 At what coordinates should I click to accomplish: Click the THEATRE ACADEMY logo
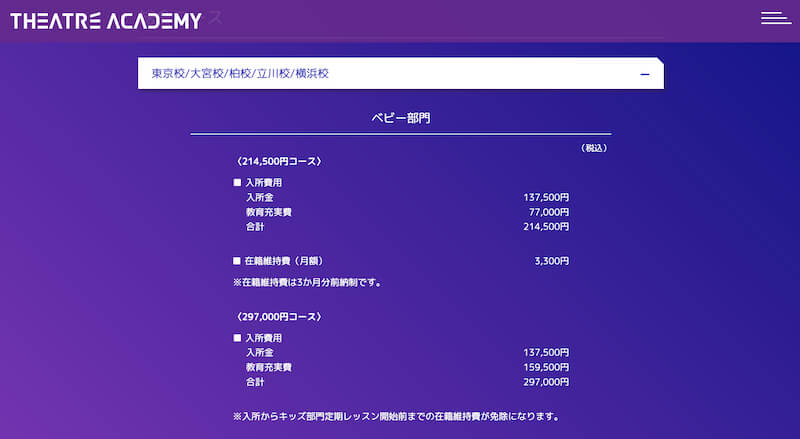pos(106,21)
